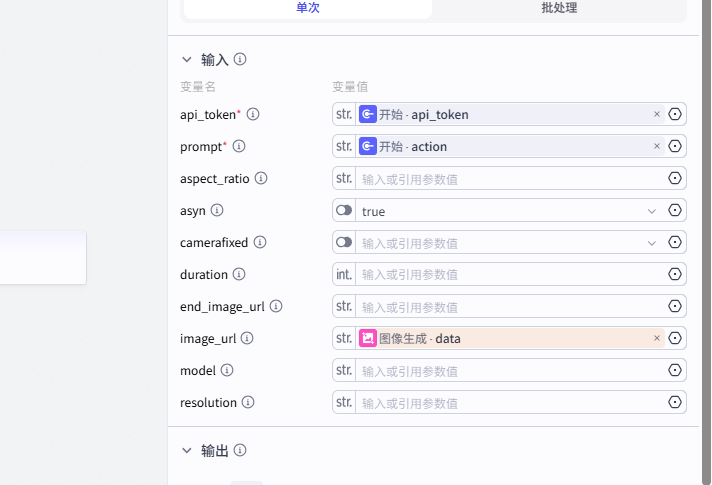Viewport: 712px width, 485px height.
Task: Click the reference variable icon in duration row
Action: pos(675,275)
